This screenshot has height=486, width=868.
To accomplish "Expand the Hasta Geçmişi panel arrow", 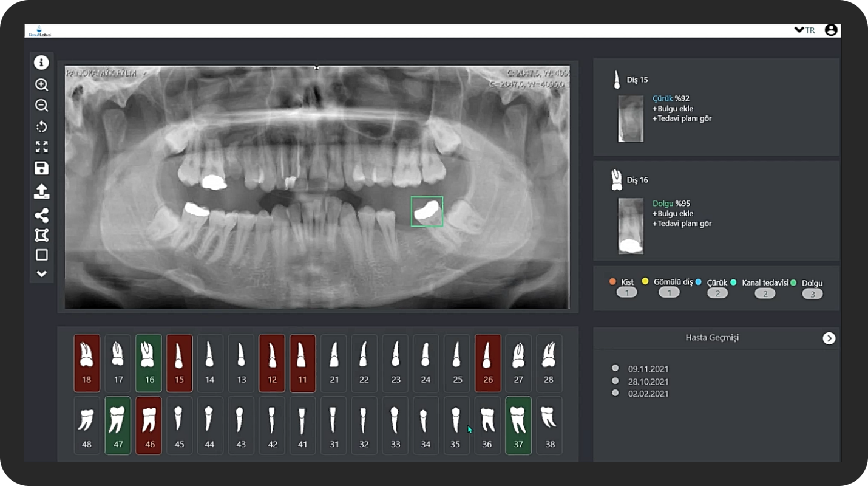I will (x=829, y=338).
